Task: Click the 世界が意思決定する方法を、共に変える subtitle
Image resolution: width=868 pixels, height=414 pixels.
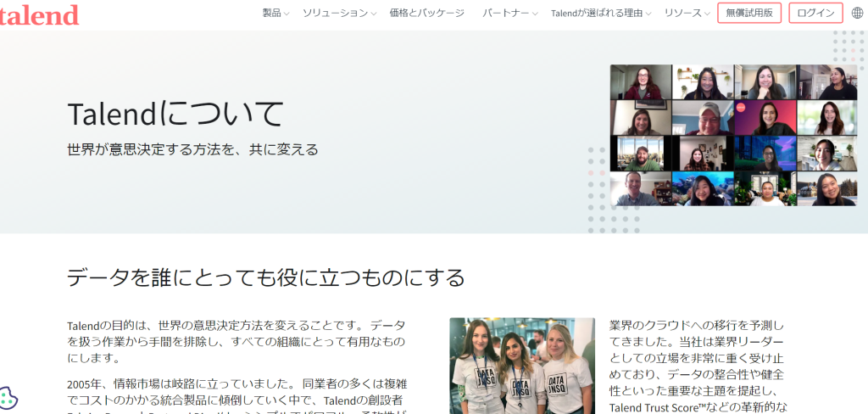Action: point(192,149)
